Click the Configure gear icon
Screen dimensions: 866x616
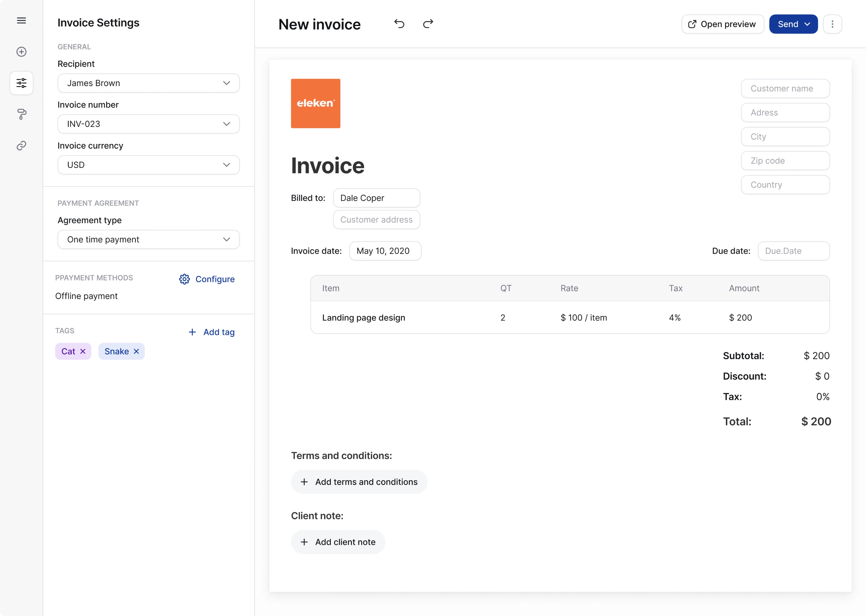[x=184, y=279]
